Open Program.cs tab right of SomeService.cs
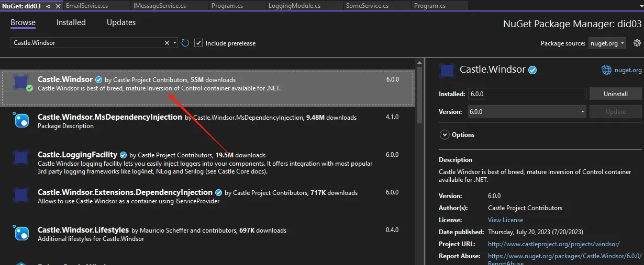Screen dimensions: 644x265 [x=430, y=6]
